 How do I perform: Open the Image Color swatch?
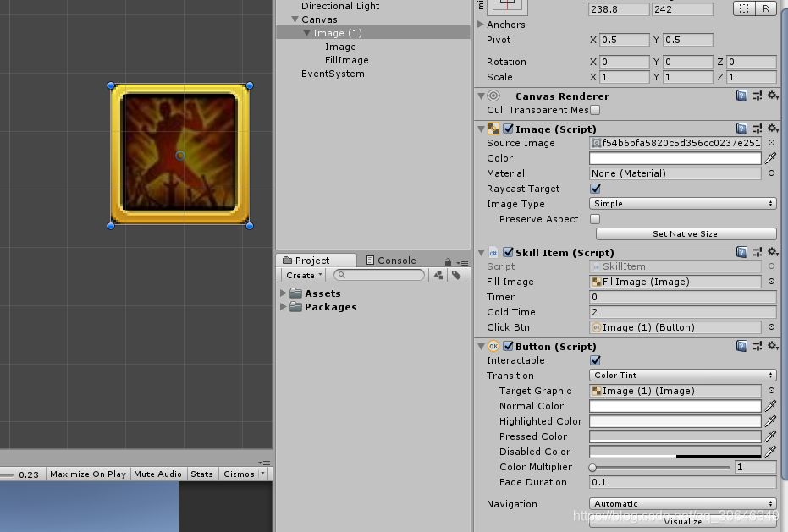[x=675, y=158]
